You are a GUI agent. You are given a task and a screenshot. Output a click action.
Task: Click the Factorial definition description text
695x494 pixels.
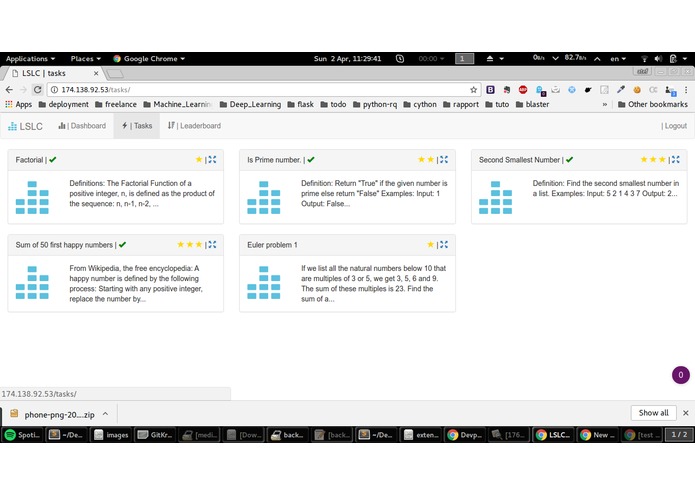coord(142,194)
